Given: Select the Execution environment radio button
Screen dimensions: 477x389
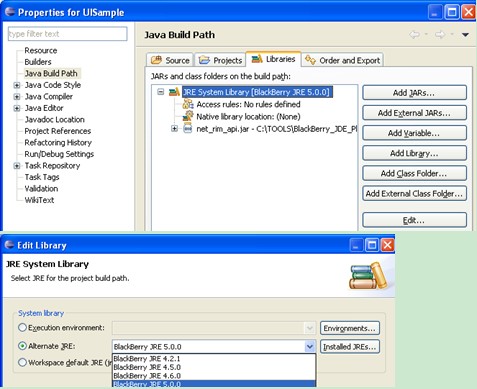Looking at the screenshot, I should click(22, 328).
